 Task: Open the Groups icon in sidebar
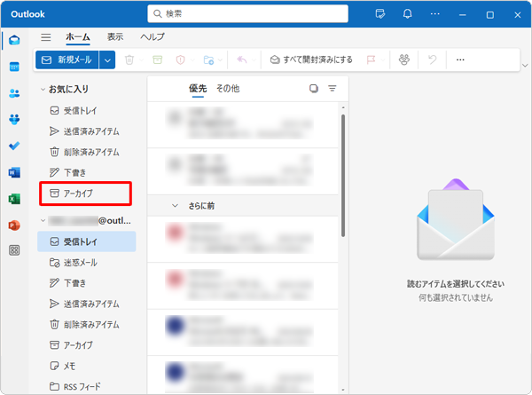click(14, 120)
